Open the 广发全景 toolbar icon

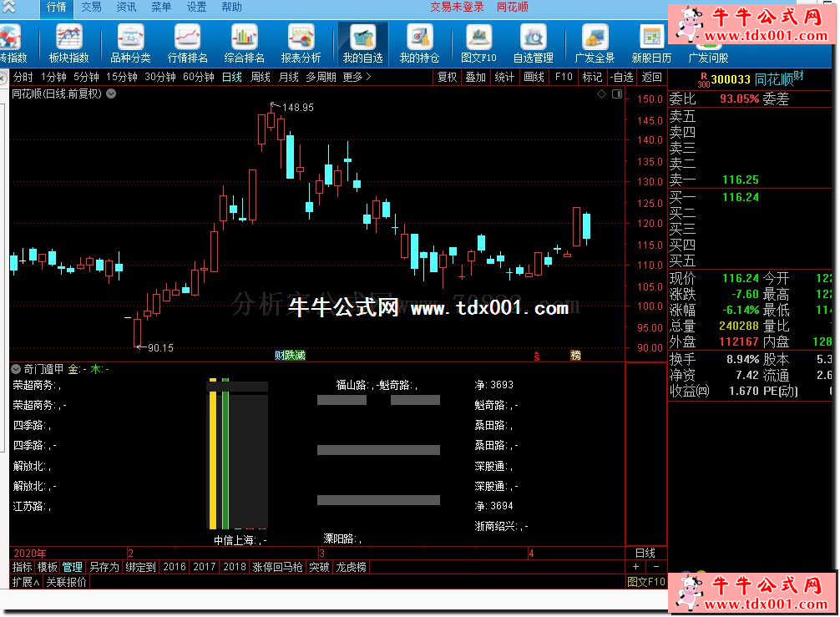(595, 44)
